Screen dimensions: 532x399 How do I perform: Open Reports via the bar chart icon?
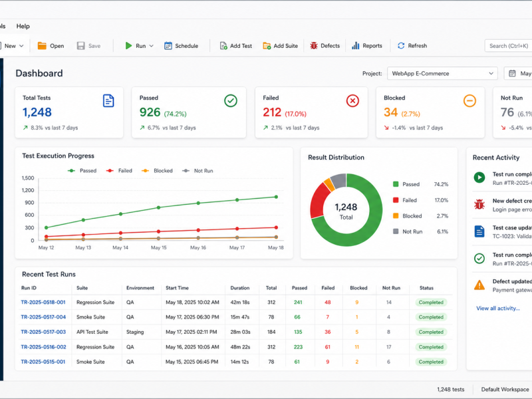click(355, 46)
